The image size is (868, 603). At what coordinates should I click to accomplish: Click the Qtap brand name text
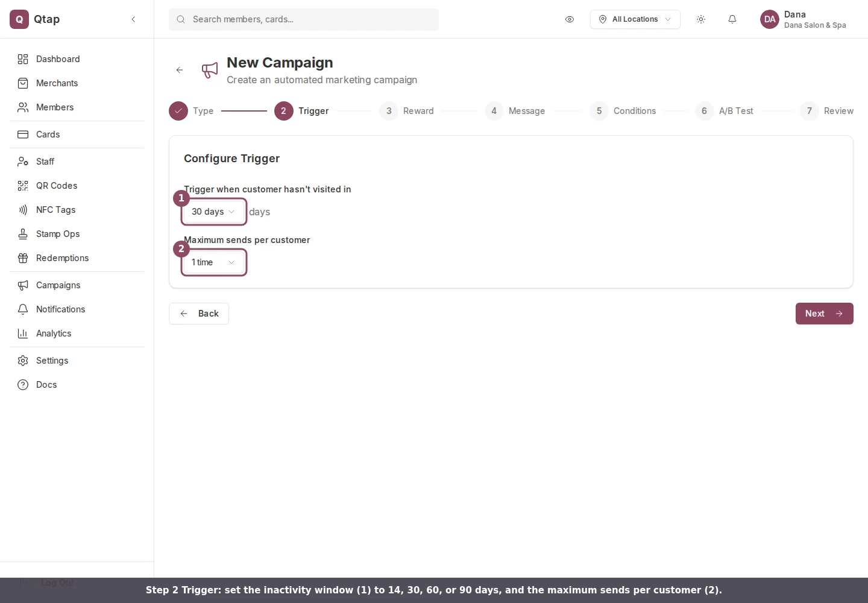coord(46,19)
